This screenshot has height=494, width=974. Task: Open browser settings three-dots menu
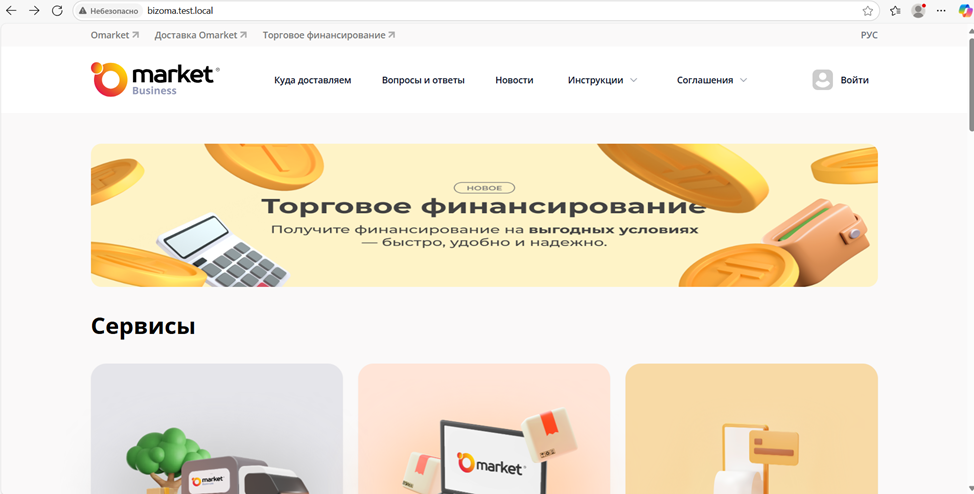pos(942,11)
